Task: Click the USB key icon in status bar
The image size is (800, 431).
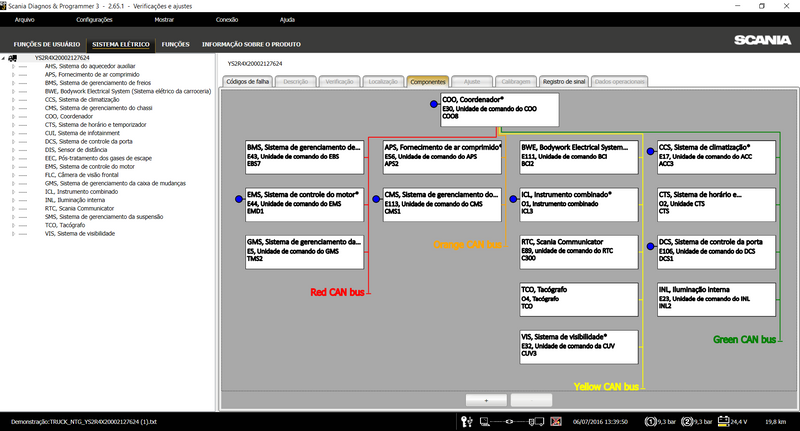Action: click(x=466, y=421)
